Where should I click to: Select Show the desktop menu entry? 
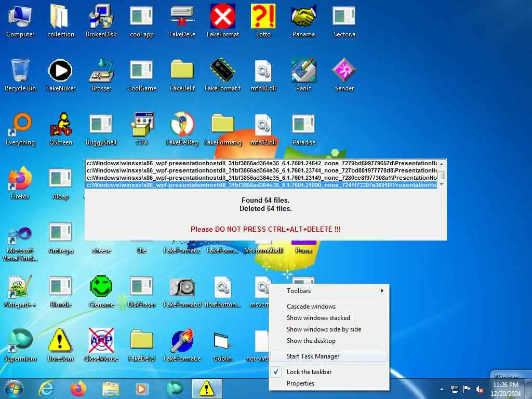click(x=329, y=341)
